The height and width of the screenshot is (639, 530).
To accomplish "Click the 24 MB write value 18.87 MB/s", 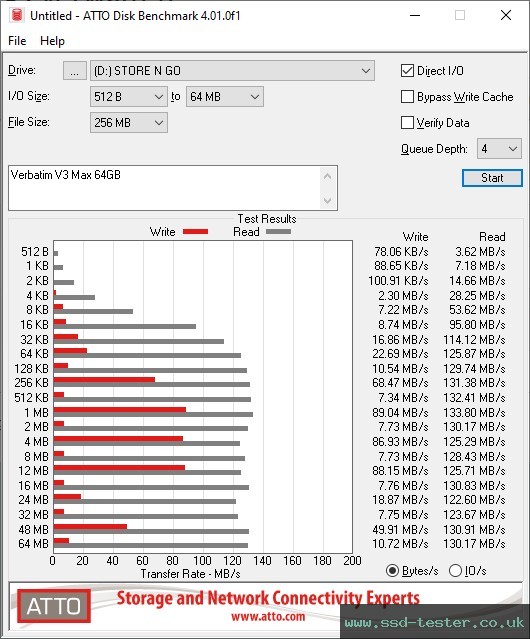I will click(x=400, y=500).
